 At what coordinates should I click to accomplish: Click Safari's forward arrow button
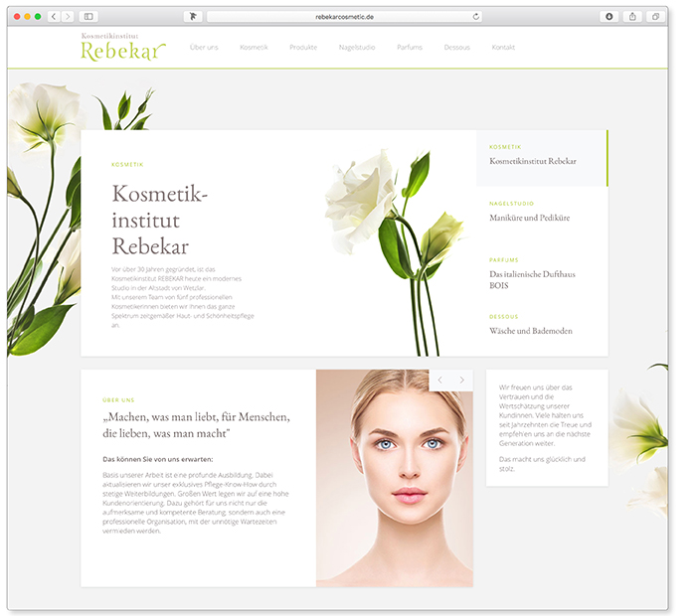pos(67,17)
